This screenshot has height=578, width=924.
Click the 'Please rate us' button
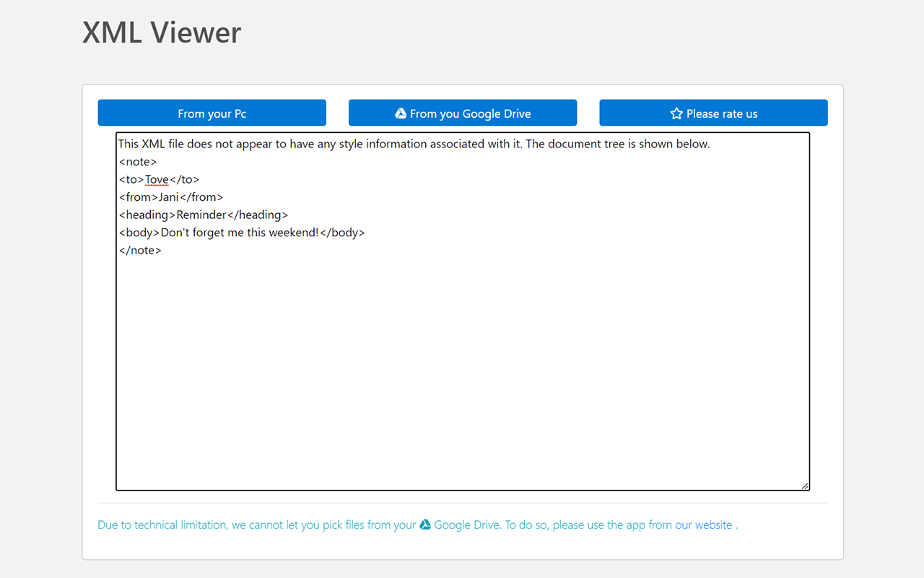[713, 113]
